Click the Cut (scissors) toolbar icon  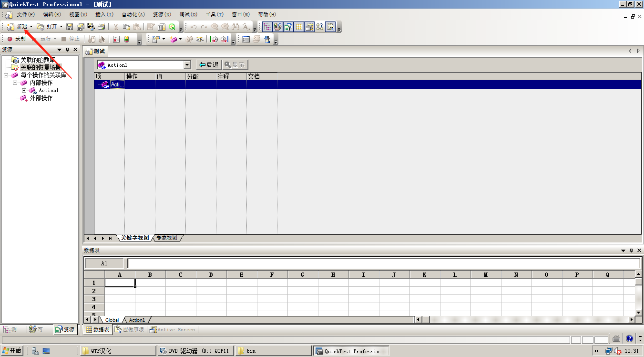(x=116, y=27)
